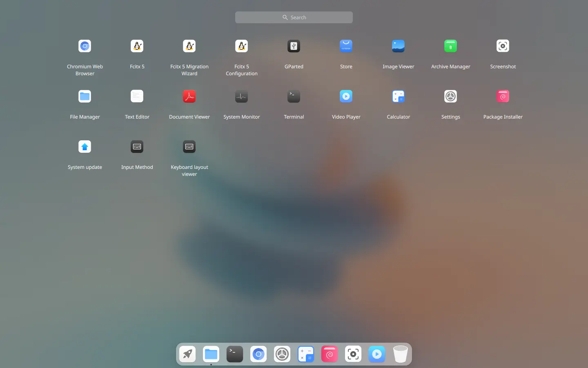Launch the Fcitx 5 Migration Wizard
This screenshot has width=588, height=368.
(x=189, y=46)
